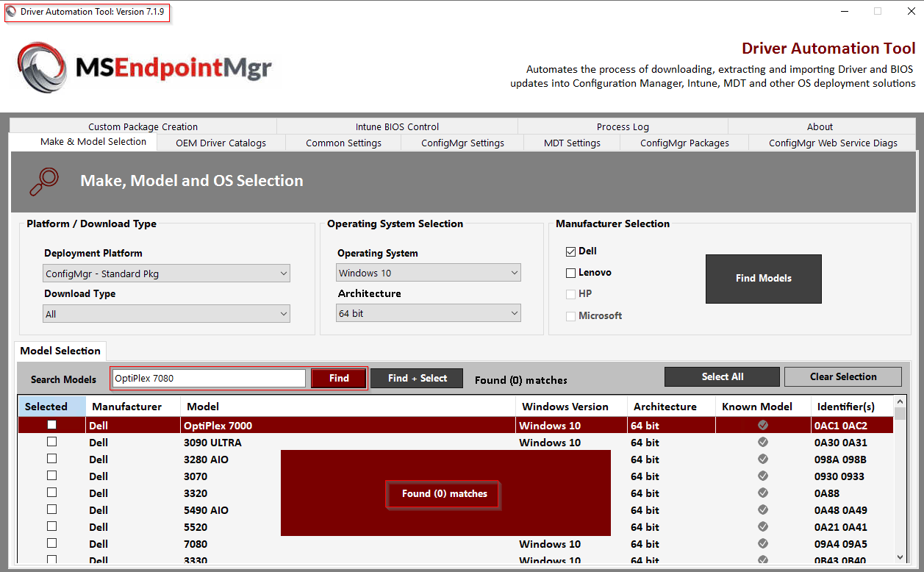Screen dimensions: 924x572
Task: Select checkbox for 3320 row
Action: (x=51, y=493)
